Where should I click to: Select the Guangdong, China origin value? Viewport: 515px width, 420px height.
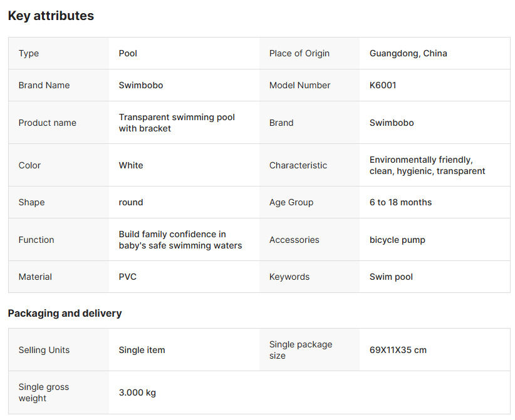coord(408,53)
